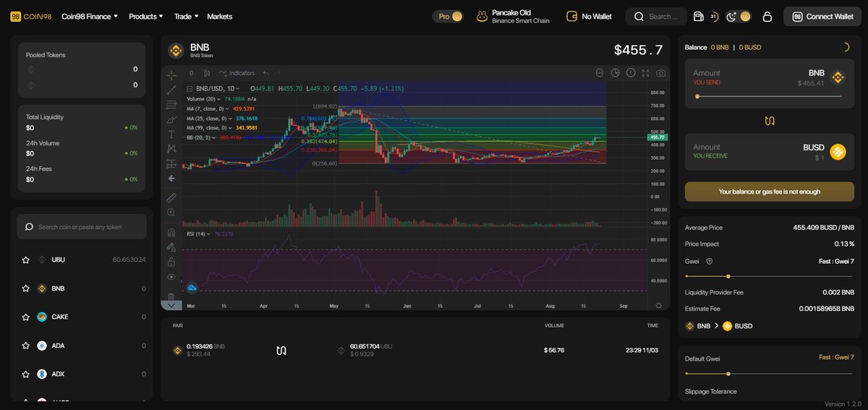Click the swap direction icon between tokens

[770, 120]
